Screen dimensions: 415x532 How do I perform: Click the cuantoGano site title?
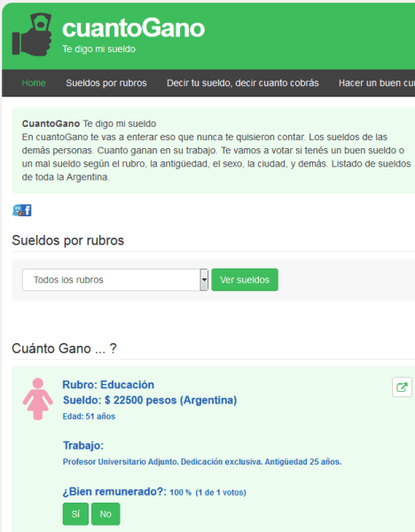click(133, 28)
